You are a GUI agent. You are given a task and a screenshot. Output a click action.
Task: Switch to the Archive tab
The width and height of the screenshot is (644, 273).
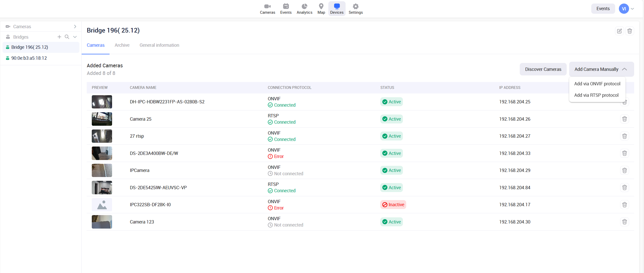click(122, 45)
